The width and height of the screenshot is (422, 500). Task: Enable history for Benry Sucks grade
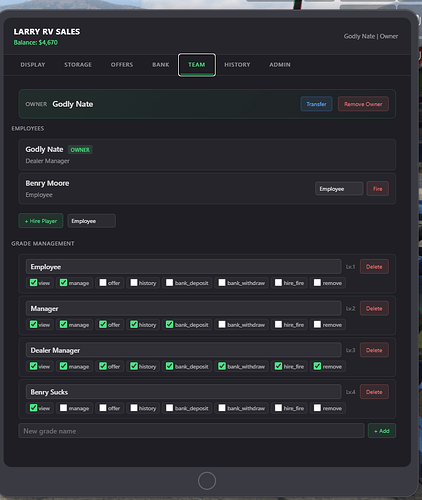tap(134, 408)
